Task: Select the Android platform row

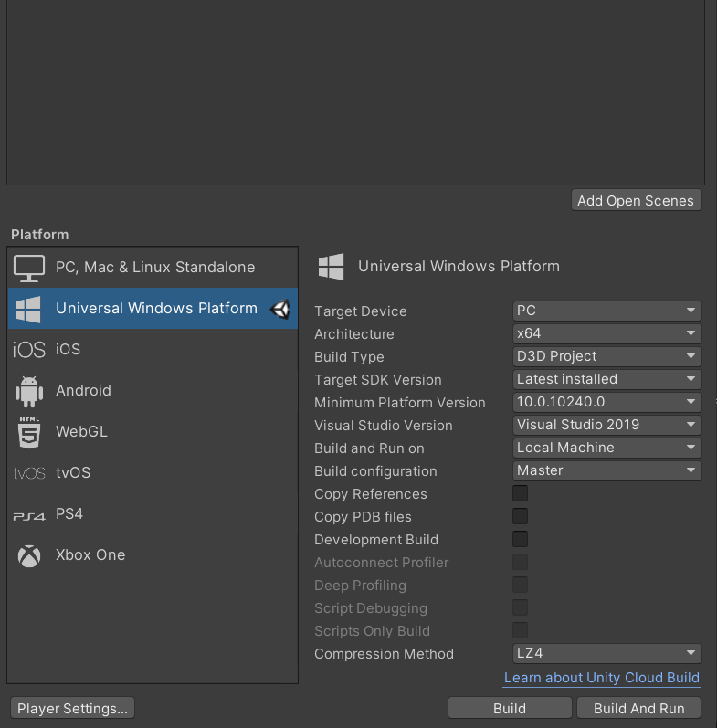Action: 153,390
